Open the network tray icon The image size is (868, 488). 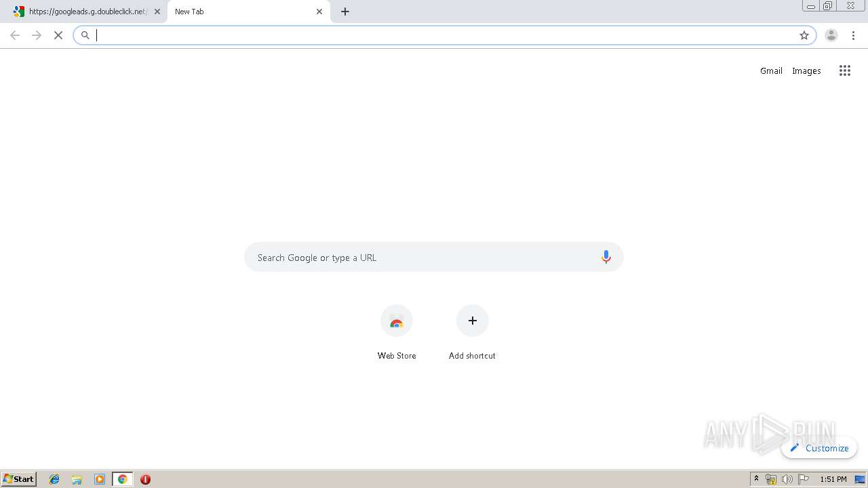pyautogui.click(x=771, y=479)
